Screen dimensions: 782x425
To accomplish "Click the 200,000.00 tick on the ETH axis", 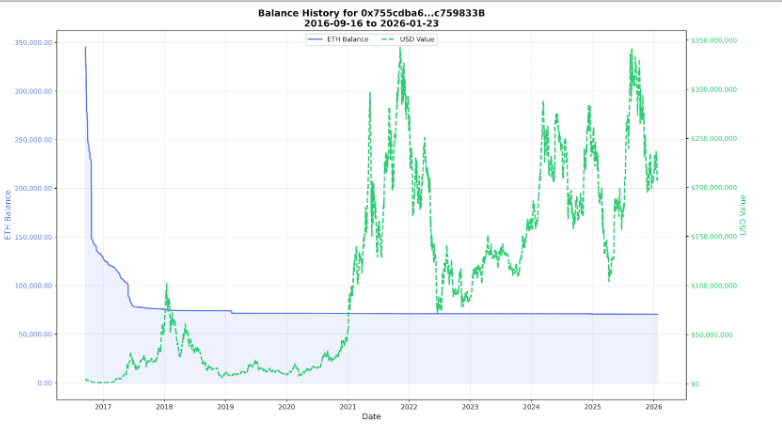I will coord(33,189).
